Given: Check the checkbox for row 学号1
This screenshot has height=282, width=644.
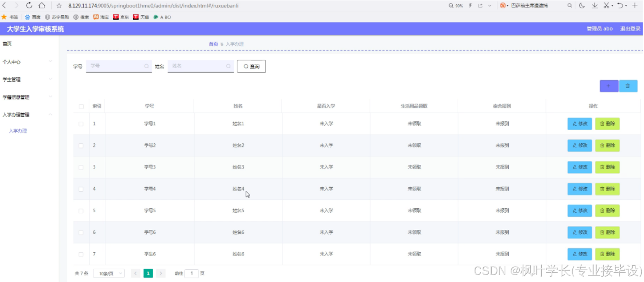Looking at the screenshot, I should 81,124.
